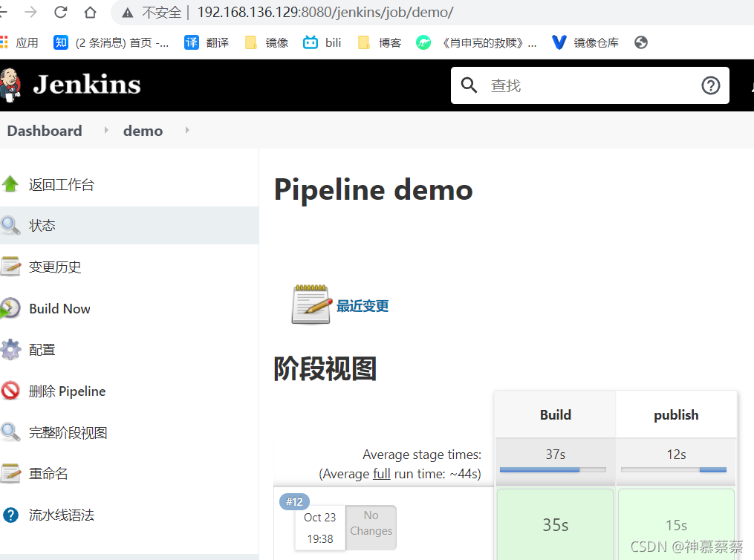Open the bili bookmark
The width and height of the screenshot is (754, 560).
322,43
